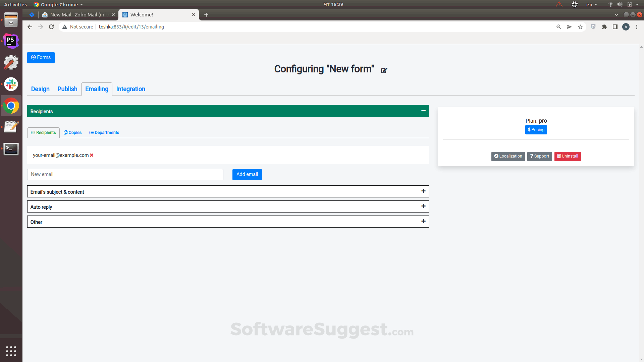Reload the page in Chrome

tap(51, 27)
